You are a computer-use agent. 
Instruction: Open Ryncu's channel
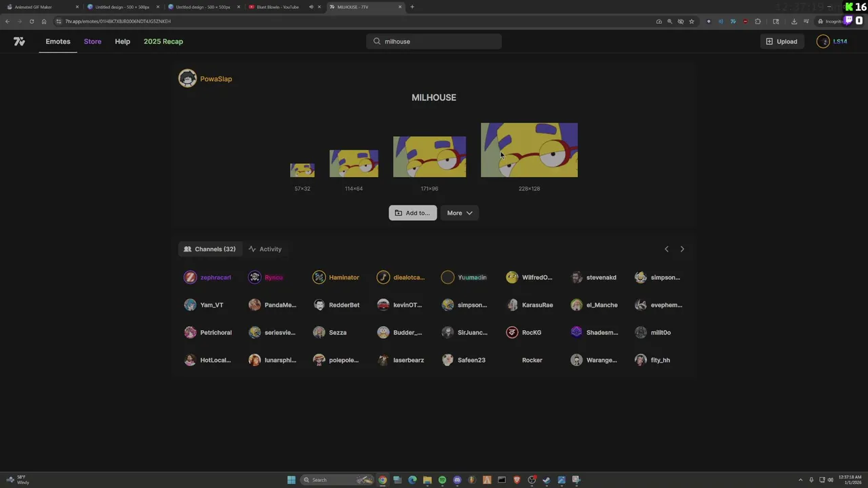(266, 277)
